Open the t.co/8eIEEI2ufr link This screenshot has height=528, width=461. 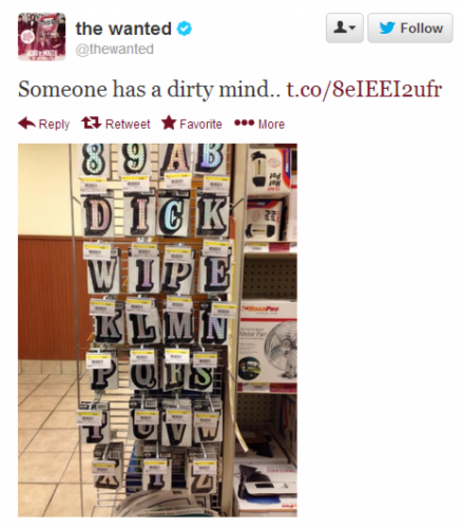(x=364, y=90)
